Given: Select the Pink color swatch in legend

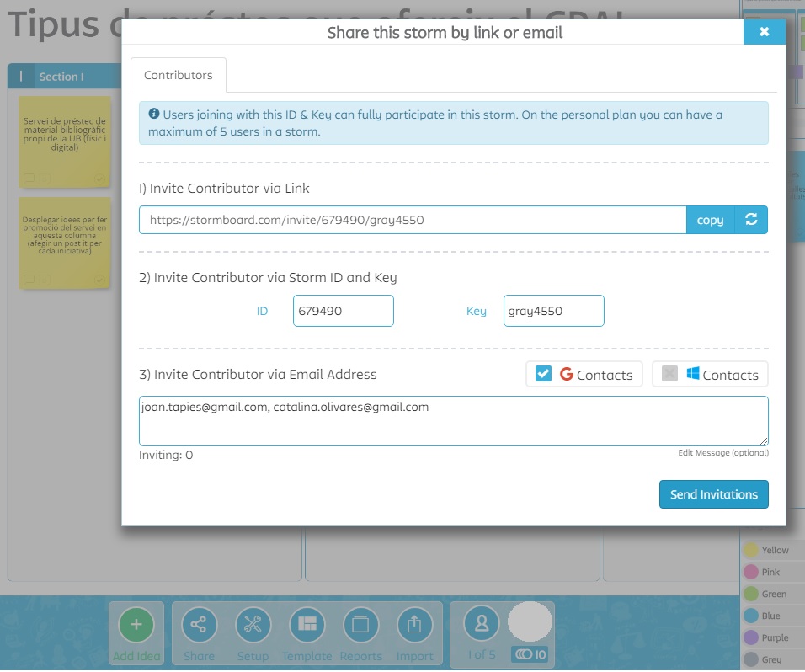Looking at the screenshot, I should coord(751,573).
